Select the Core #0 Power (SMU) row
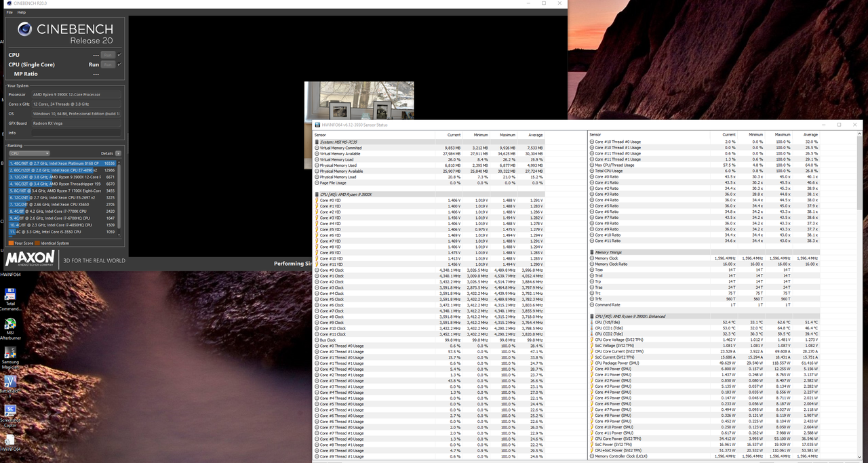Viewport: 868px width, 463px height. click(x=704, y=369)
